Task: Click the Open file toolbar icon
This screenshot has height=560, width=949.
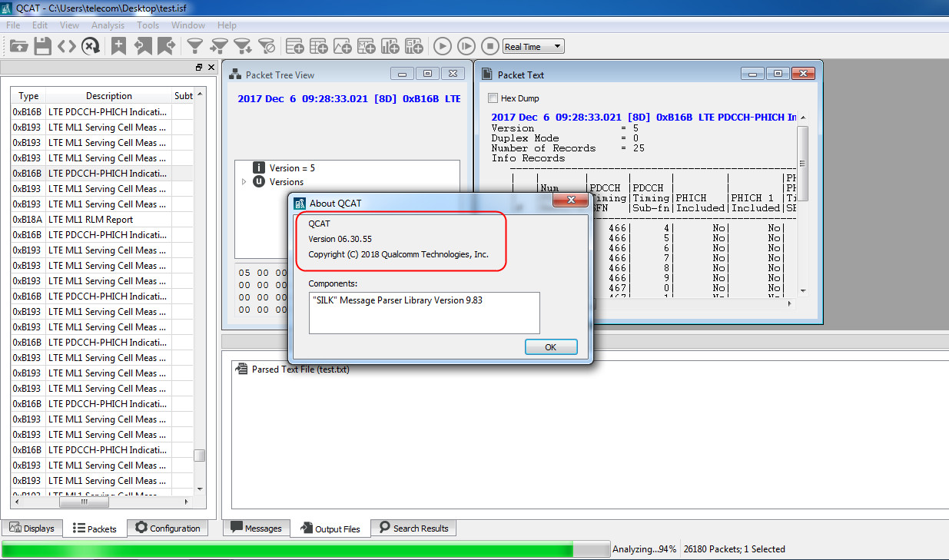Action: click(x=18, y=46)
